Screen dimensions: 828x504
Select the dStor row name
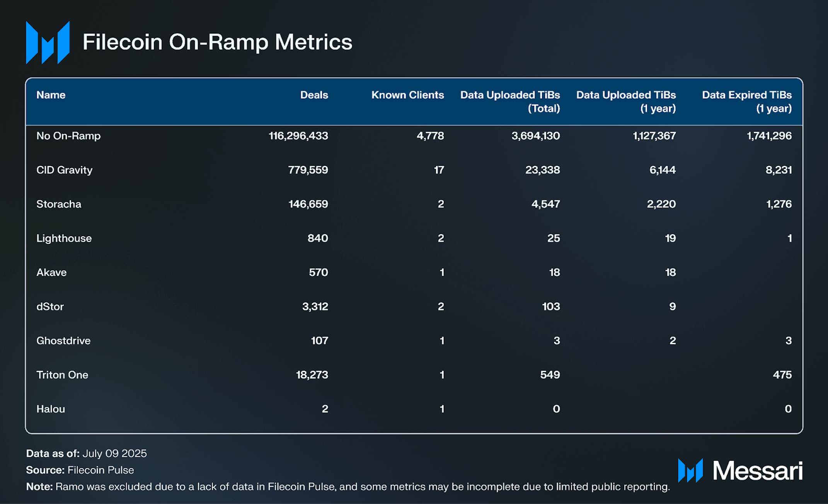tap(50, 306)
